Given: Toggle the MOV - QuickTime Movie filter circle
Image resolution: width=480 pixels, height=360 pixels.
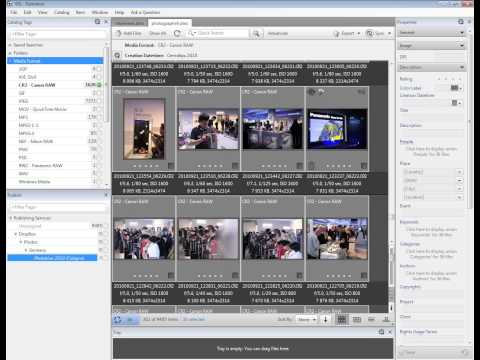Looking at the screenshot, I should tap(99, 109).
